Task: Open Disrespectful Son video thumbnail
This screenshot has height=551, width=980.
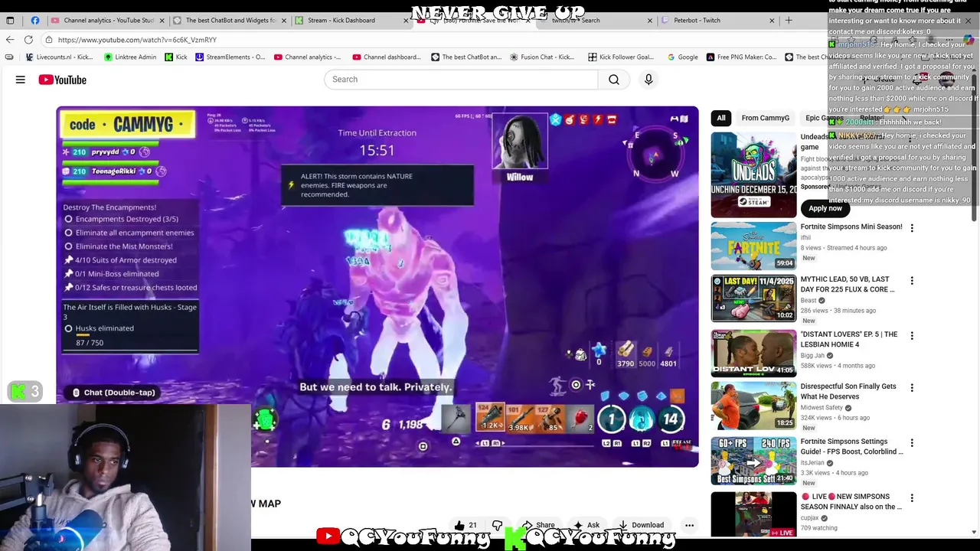Action: tap(753, 406)
